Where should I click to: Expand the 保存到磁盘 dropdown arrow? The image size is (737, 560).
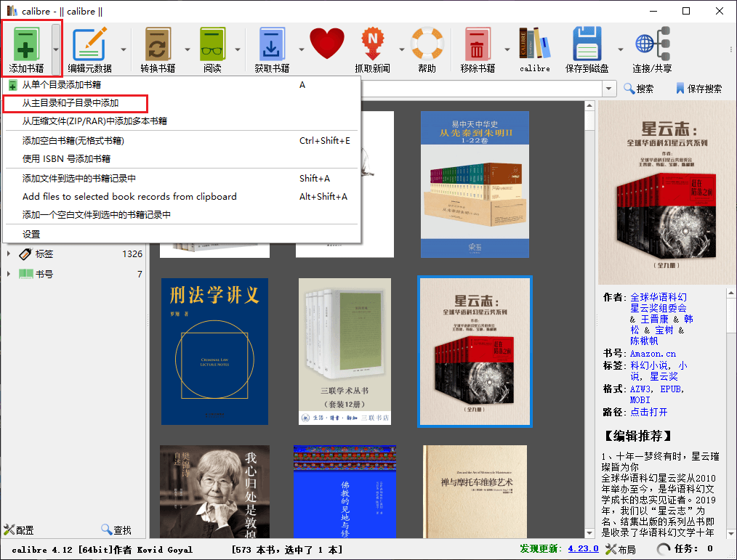(x=620, y=49)
